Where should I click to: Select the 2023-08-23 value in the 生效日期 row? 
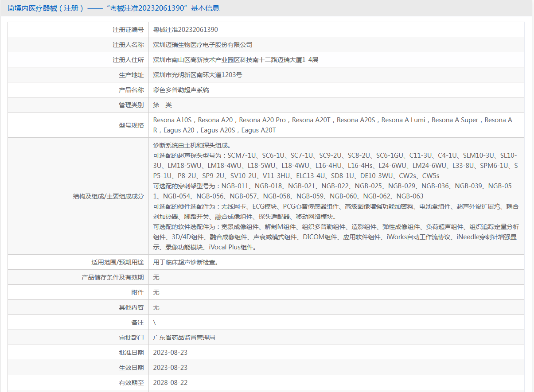170,368
